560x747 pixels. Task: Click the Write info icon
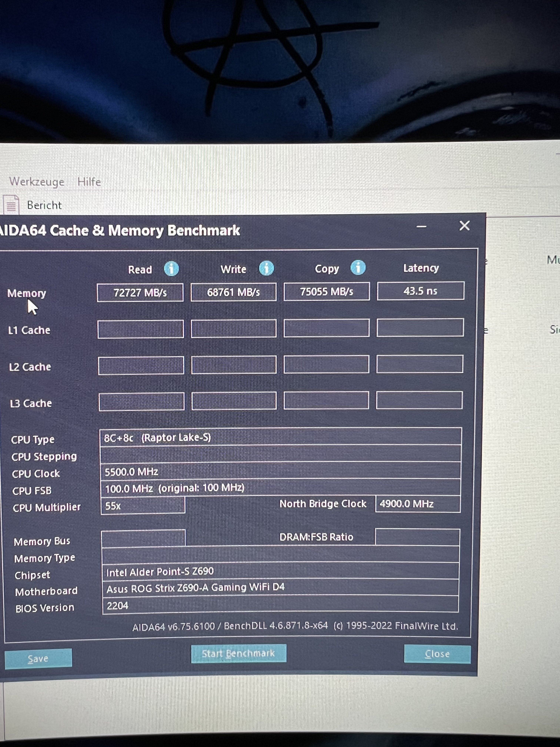click(266, 268)
